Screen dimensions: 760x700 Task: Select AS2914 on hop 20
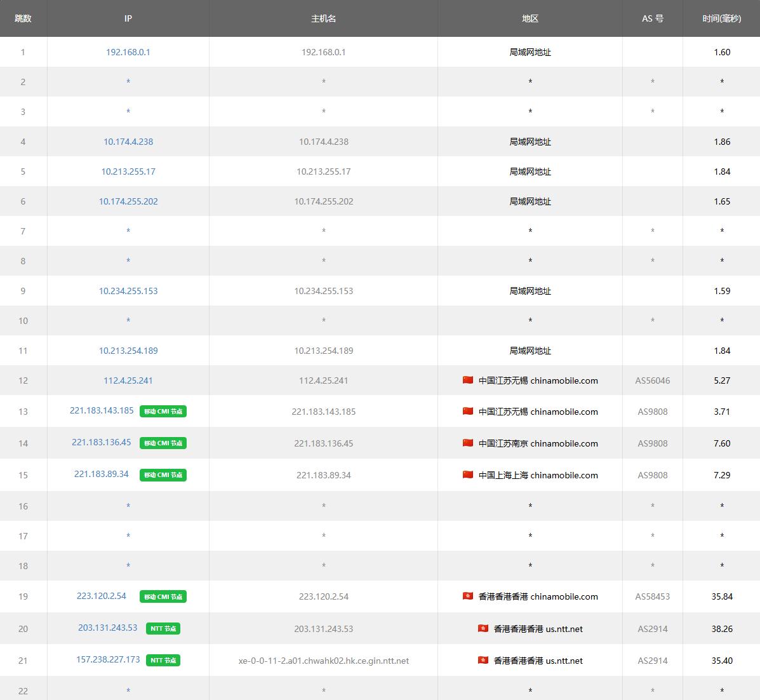click(653, 629)
